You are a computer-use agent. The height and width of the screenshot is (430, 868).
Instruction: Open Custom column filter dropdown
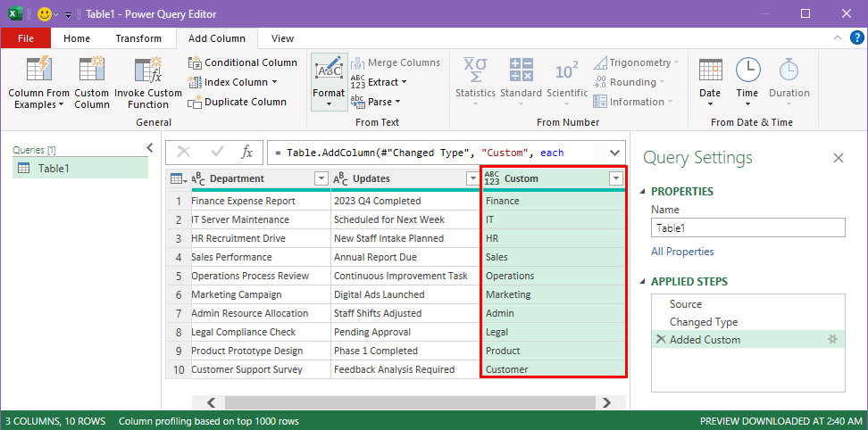615,178
